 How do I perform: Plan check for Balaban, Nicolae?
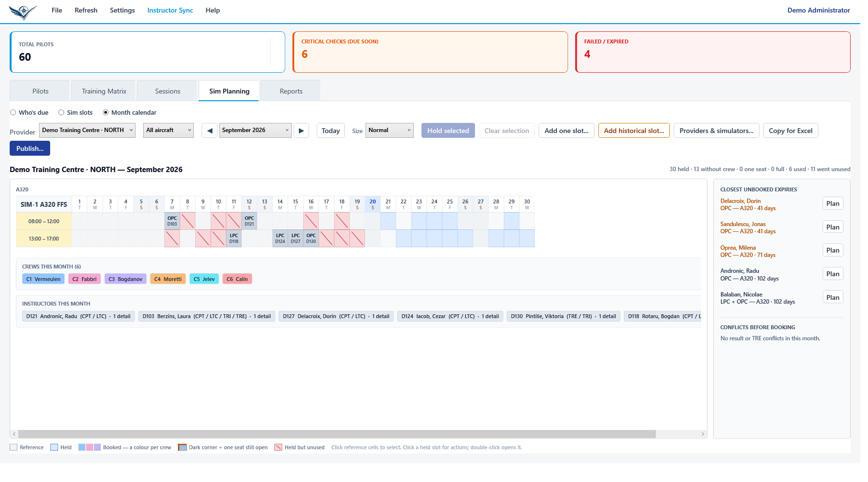click(x=833, y=297)
